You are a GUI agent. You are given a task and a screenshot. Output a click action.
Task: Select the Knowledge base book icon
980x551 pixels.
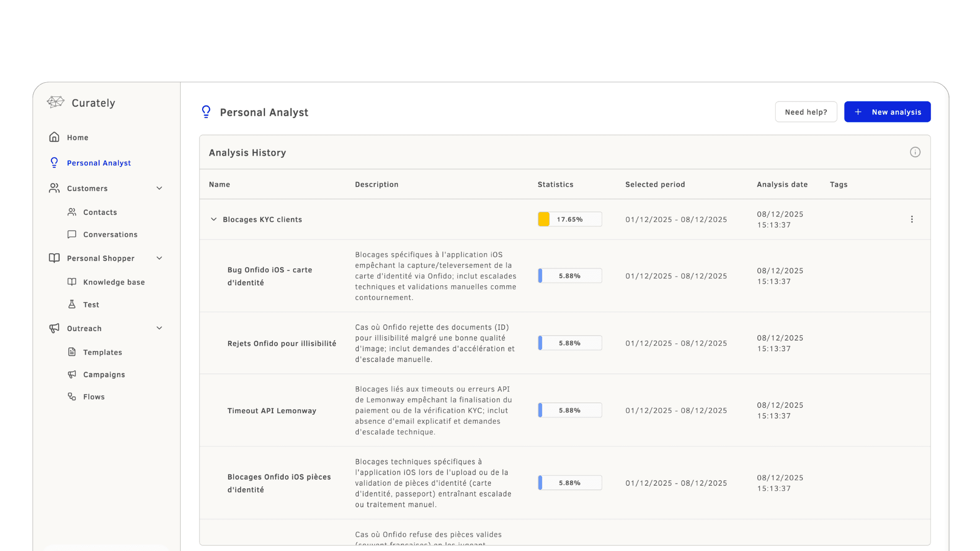[x=71, y=282]
